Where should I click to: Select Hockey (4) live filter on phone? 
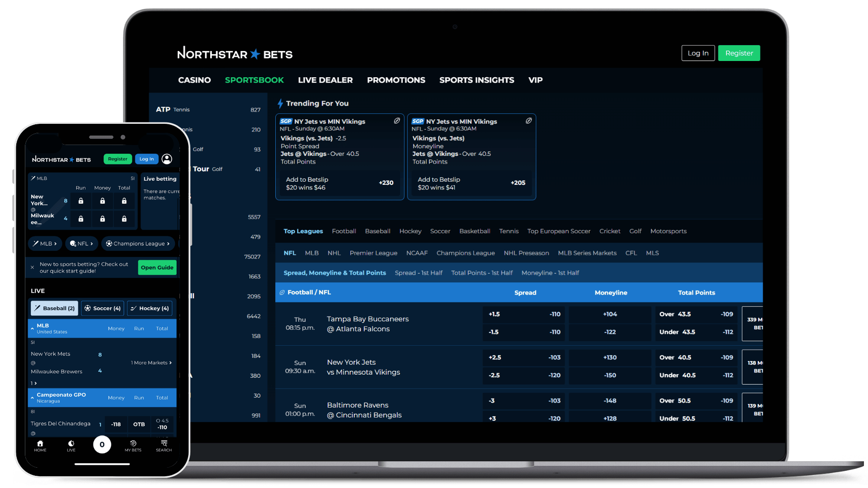coord(150,309)
